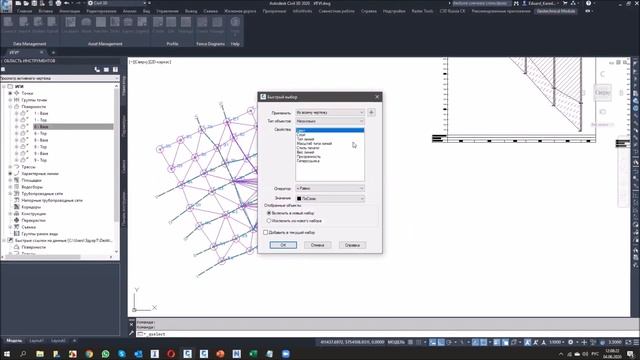Expand the Группы точек tree node
This screenshot has height=360, width=640.
[10, 100]
